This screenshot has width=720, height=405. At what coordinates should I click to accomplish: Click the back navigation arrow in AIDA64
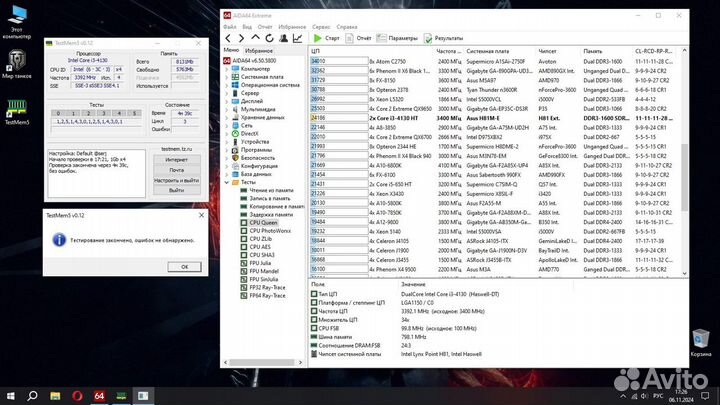pyautogui.click(x=229, y=37)
